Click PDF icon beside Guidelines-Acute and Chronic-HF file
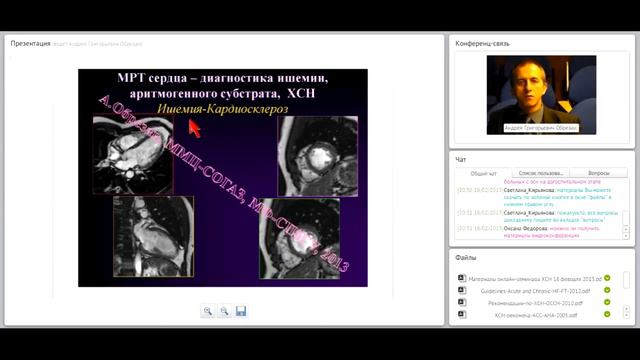The width and height of the screenshot is (640, 360). pos(462,290)
